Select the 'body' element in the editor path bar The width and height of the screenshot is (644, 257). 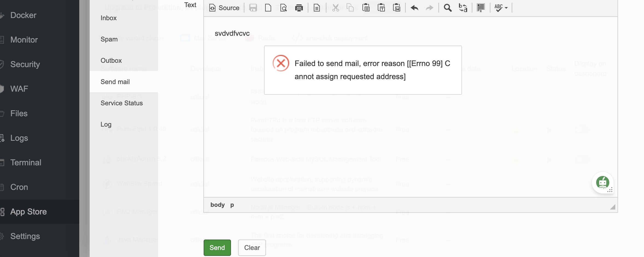click(218, 205)
